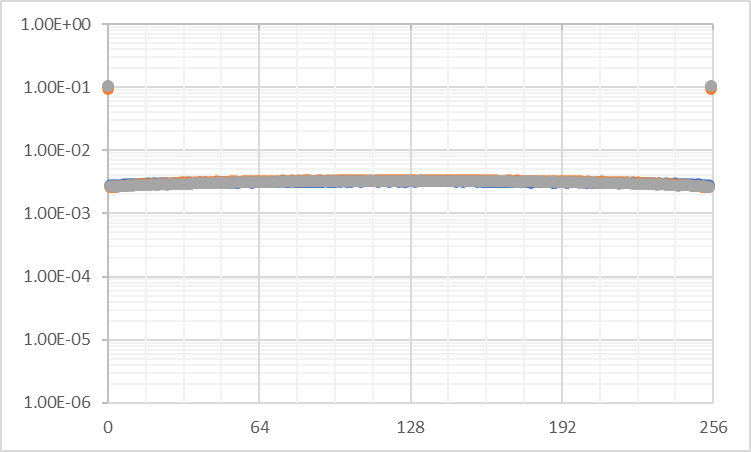Select the 1.00E+00 y-axis label
The width and height of the screenshot is (751, 452).
56,24
